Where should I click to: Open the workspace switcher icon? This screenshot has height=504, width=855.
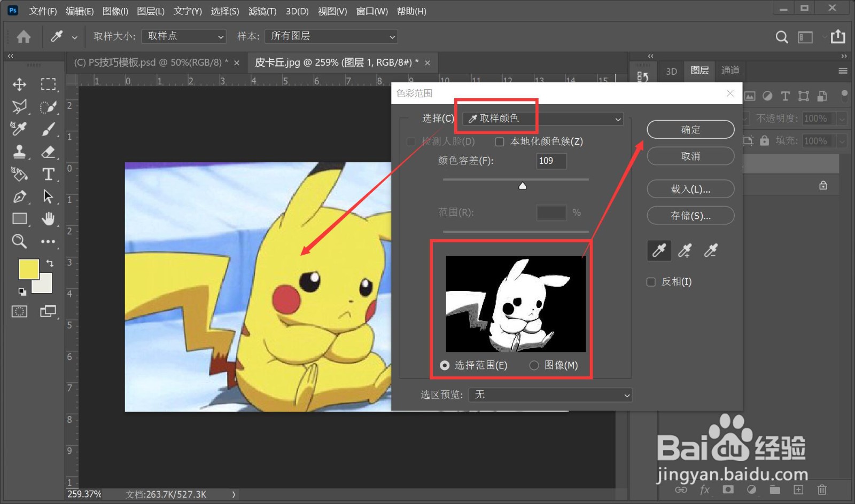pos(805,37)
